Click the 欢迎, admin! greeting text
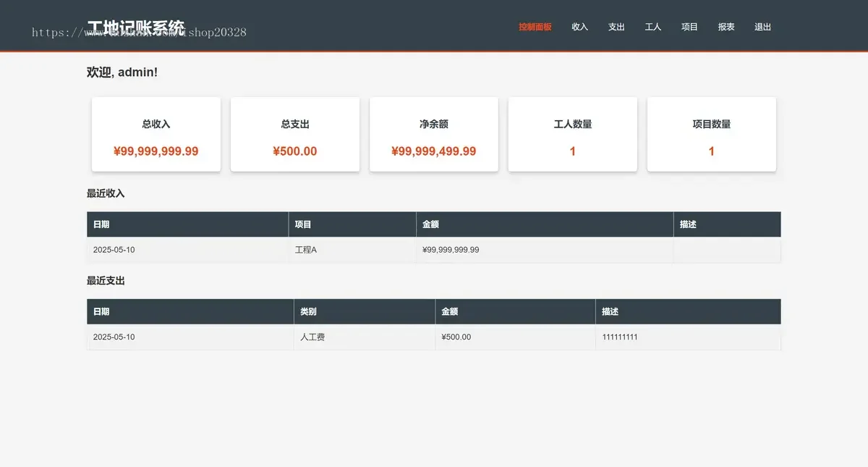Viewport: 868px width, 467px height. point(120,72)
